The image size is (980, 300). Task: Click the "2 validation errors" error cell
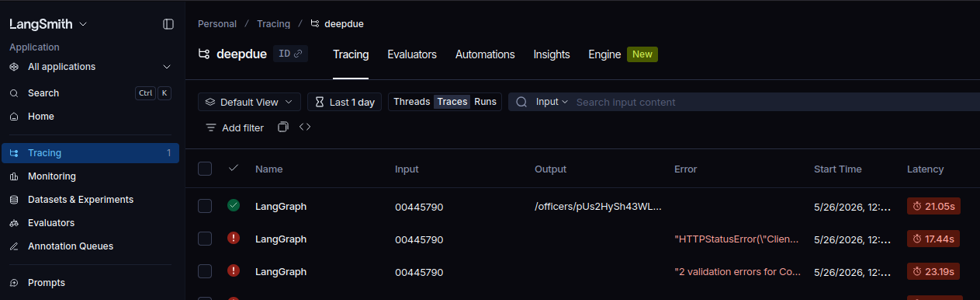pyautogui.click(x=737, y=272)
